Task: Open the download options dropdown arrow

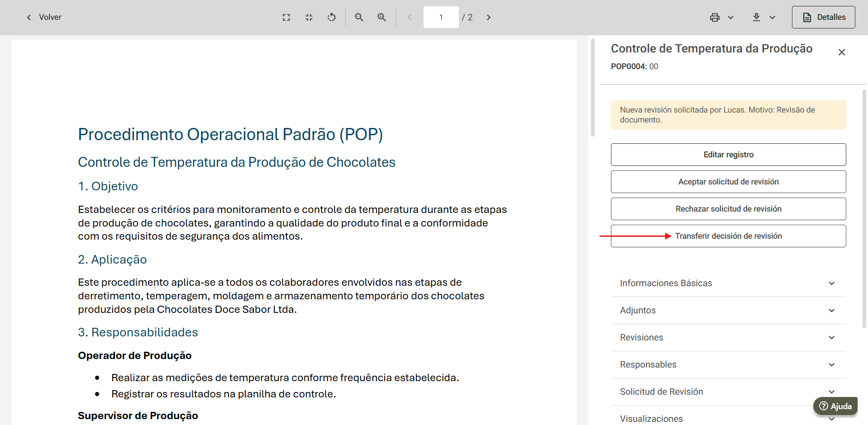Action: (772, 17)
